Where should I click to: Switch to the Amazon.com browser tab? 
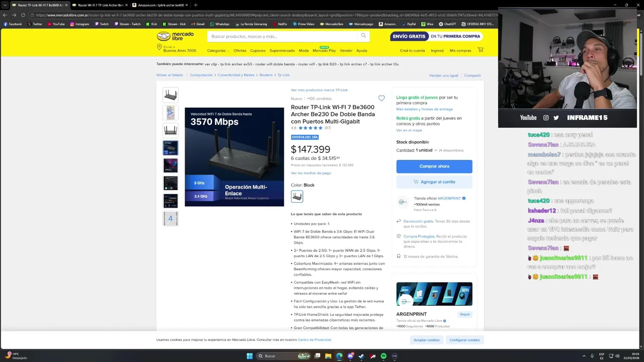(161, 5)
